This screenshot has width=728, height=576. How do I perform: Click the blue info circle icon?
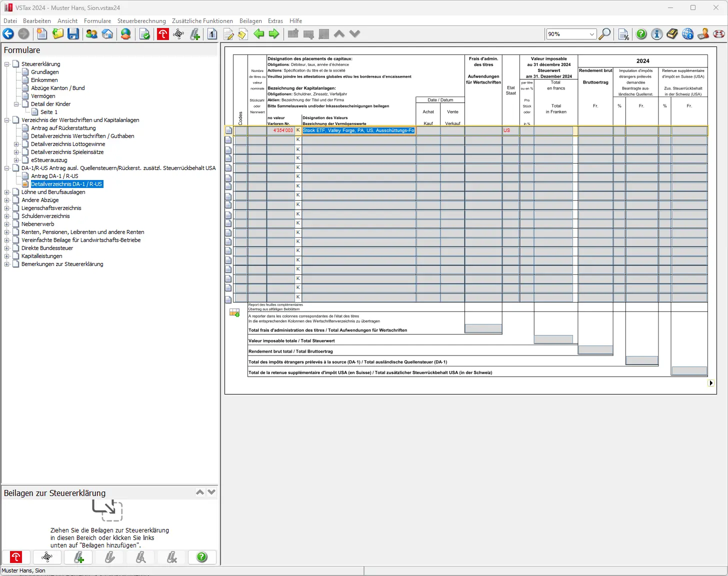(657, 34)
